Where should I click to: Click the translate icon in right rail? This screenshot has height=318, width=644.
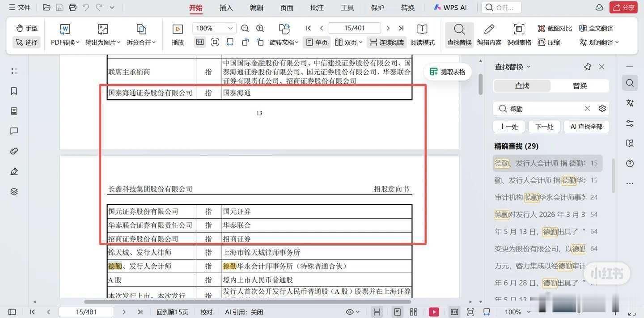[630, 103]
